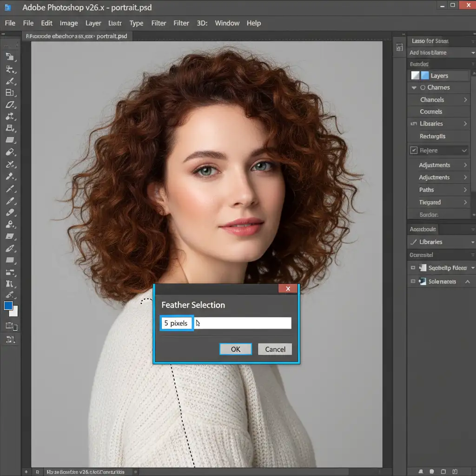Collapse the Chames disclosure triangle
476x476 pixels.
pos(414,87)
